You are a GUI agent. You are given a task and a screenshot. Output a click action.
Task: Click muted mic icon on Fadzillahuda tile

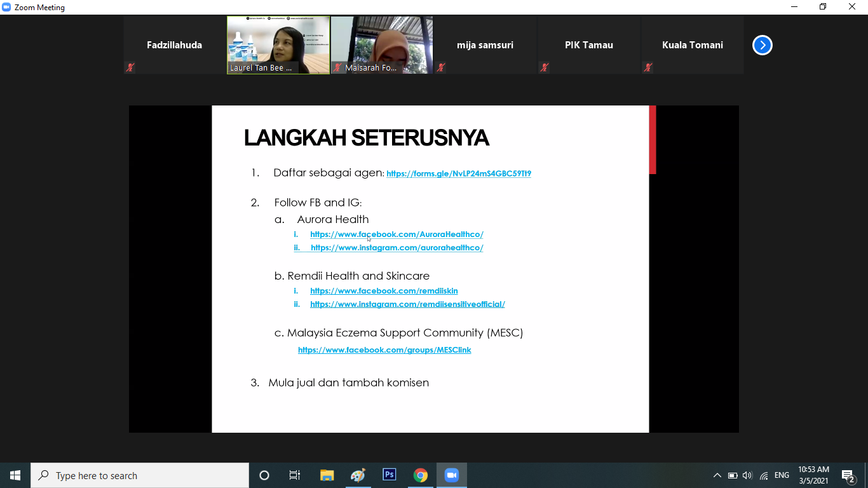tap(130, 67)
